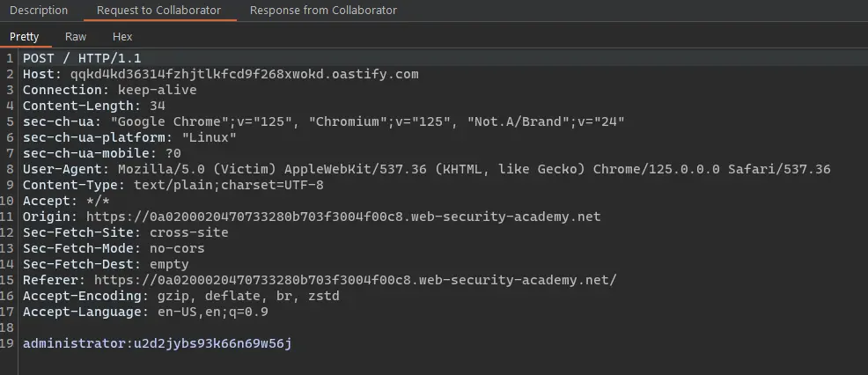This screenshot has height=375, width=868.
Task: Show the Hex view tab
Action: coord(122,37)
